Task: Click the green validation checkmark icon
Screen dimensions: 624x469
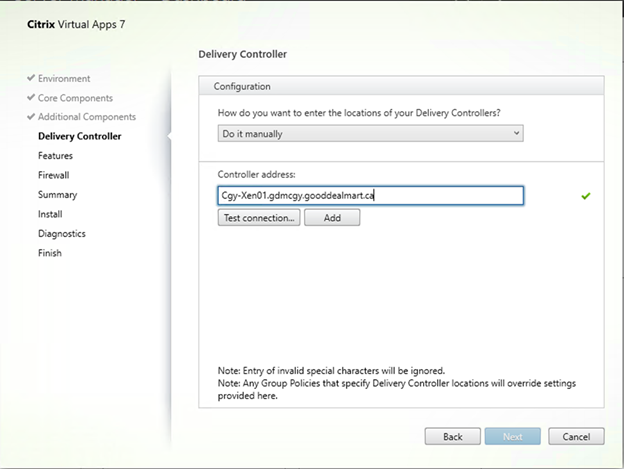Action: (x=586, y=196)
